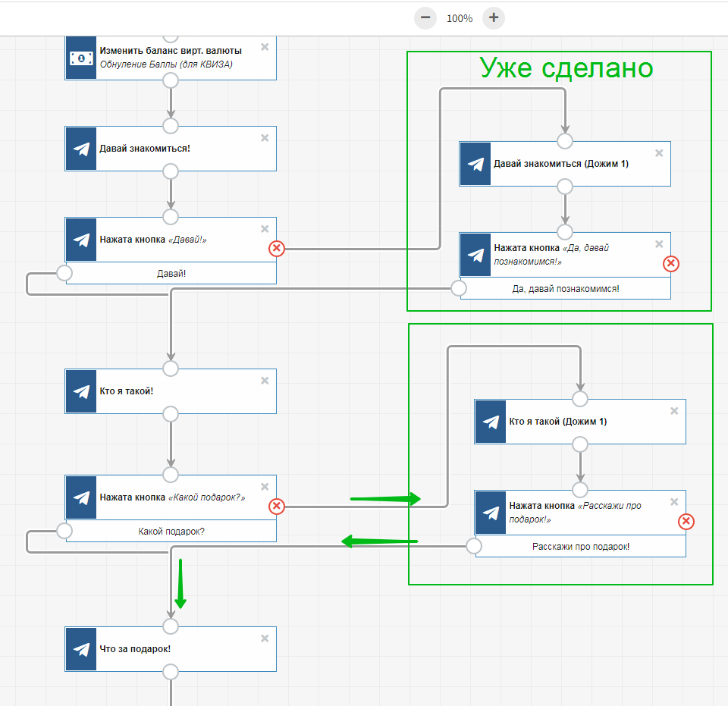Image resolution: width=728 pixels, height=706 pixels.
Task: Click input connector atop Кто я такой! block
Action: pos(171,369)
